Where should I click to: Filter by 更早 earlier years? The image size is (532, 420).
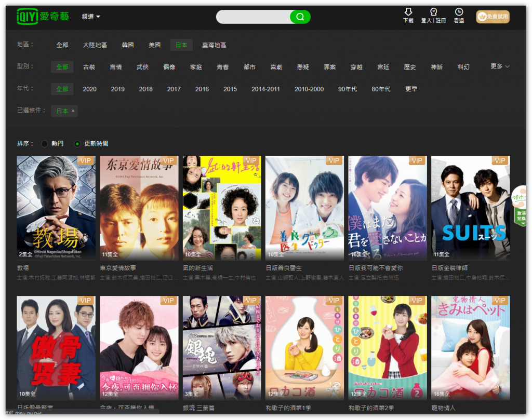[411, 89]
